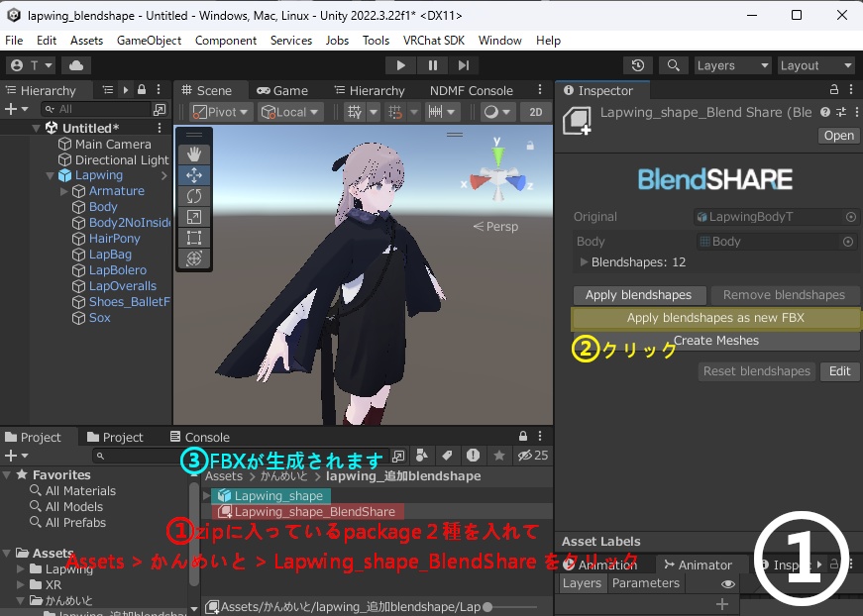Click the Edit button in Inspector
This screenshot has width=863, height=616.
[x=839, y=371]
